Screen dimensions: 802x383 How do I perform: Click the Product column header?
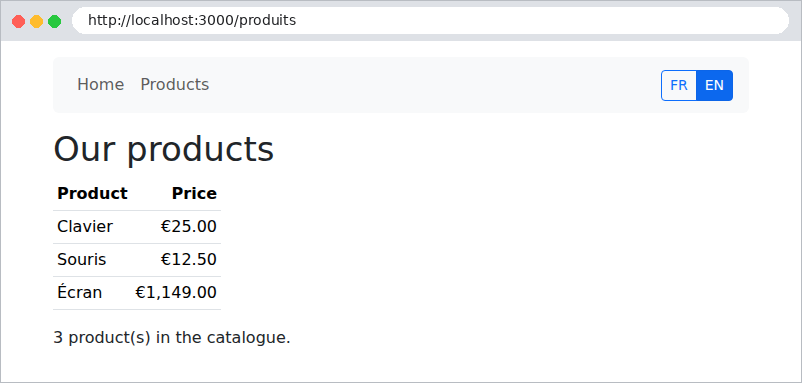[92, 193]
